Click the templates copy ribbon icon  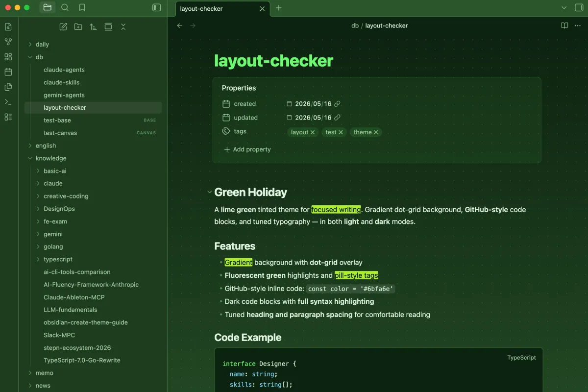click(x=8, y=87)
